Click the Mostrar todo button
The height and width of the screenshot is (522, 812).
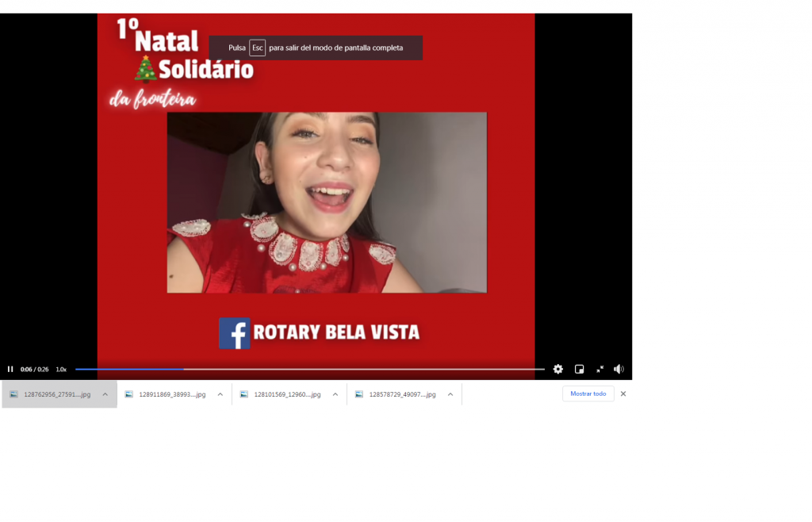click(x=588, y=393)
